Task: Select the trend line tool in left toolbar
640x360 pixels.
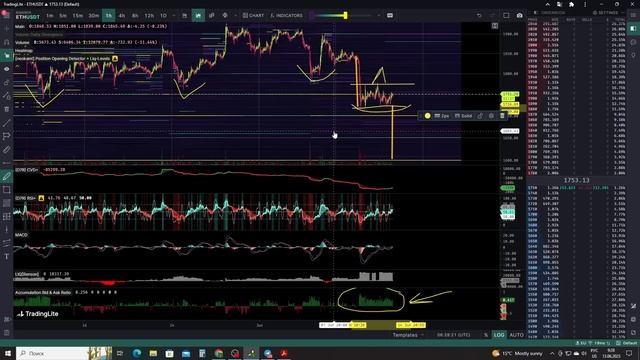Action: pos(7,123)
